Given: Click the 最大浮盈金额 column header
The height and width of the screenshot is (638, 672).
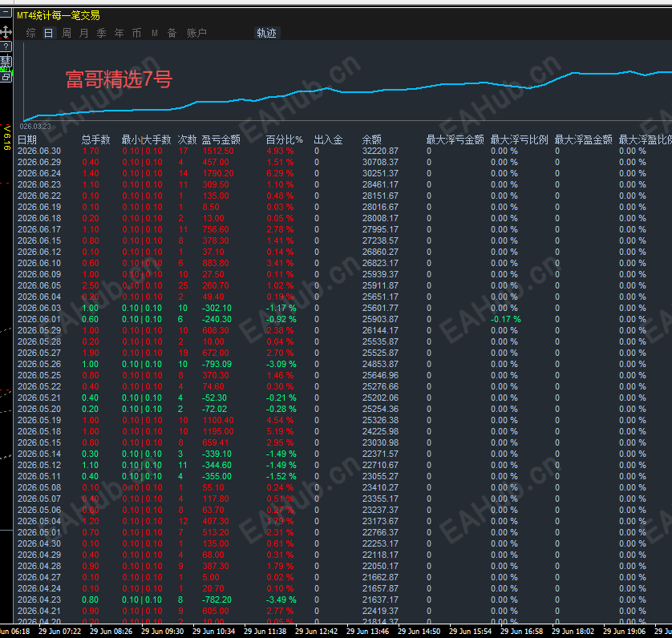Looking at the screenshot, I should point(584,139).
